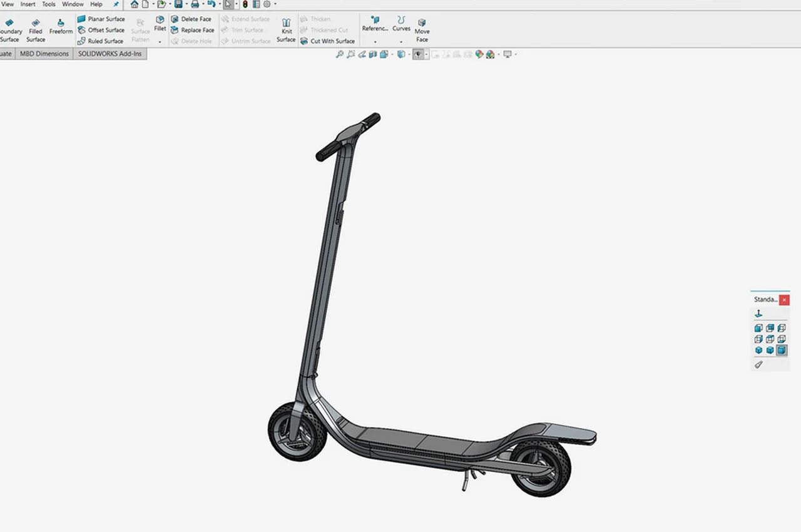The height and width of the screenshot is (532, 801).
Task: Click the Zoom to Fit icon
Action: [340, 54]
